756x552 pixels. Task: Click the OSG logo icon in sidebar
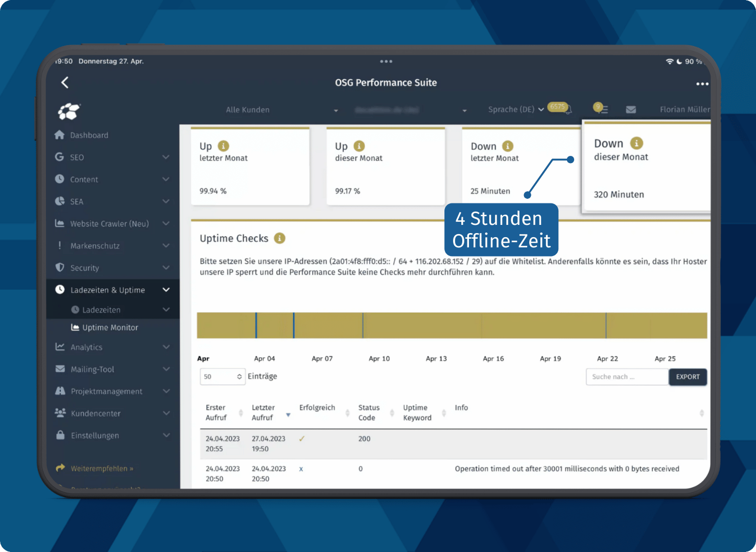(x=69, y=111)
